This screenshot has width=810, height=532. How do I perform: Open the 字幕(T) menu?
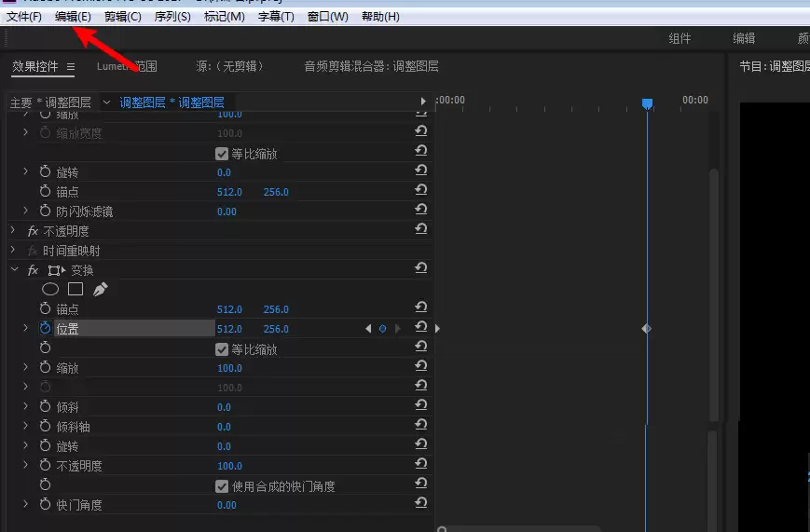click(x=276, y=17)
